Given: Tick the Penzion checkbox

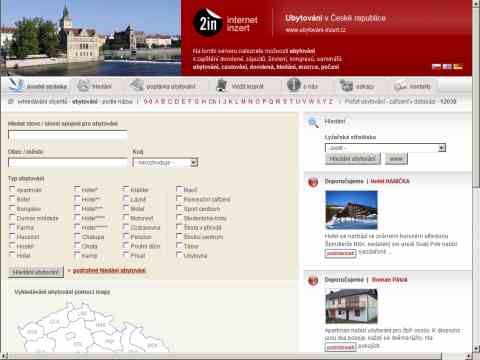Looking at the screenshot, I should [126, 236].
